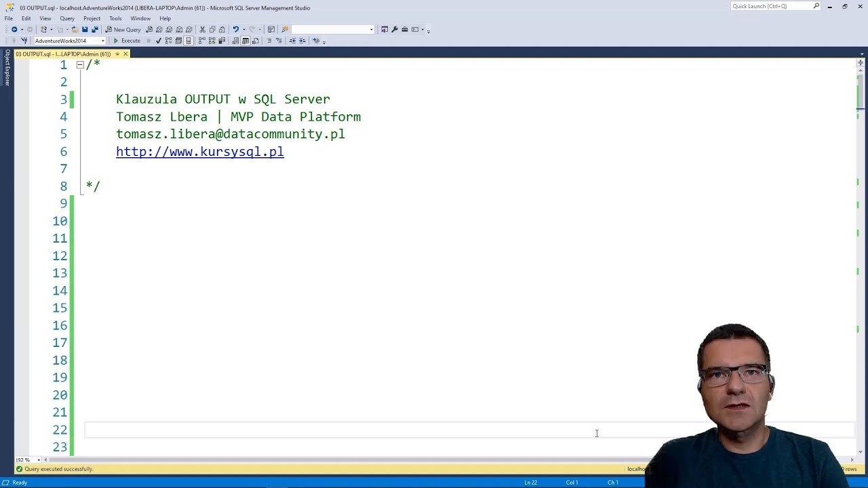The height and width of the screenshot is (488, 868).
Task: Toggle Results to Grid mode
Action: 245,41
